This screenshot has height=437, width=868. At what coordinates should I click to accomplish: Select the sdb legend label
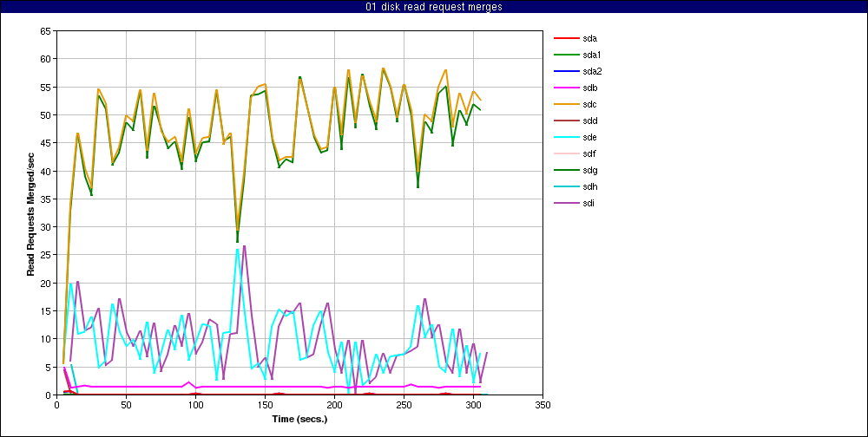click(590, 88)
